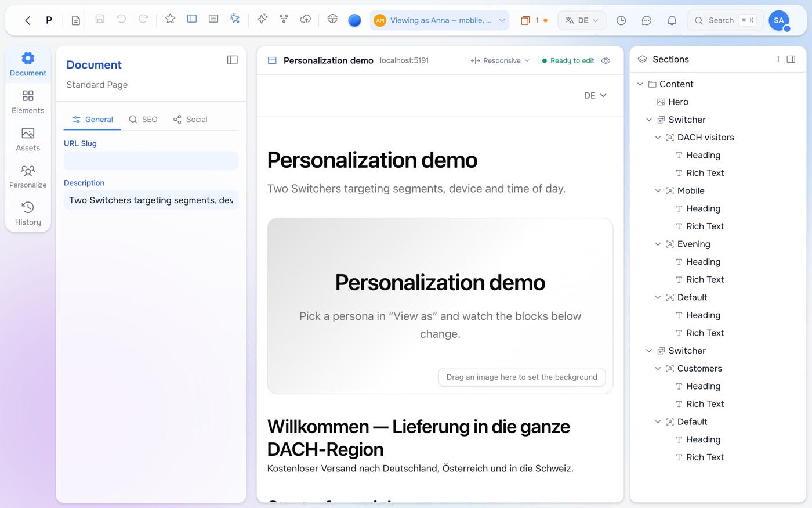Toggle the Sections panel sidebar icon
Image resolution: width=812 pixels, height=508 pixels.
point(791,59)
